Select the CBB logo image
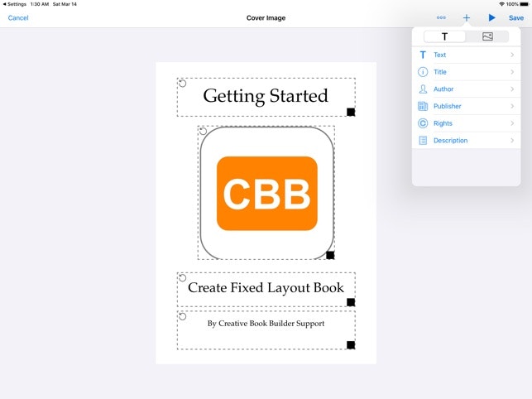This screenshot has height=399, width=532. point(266,193)
